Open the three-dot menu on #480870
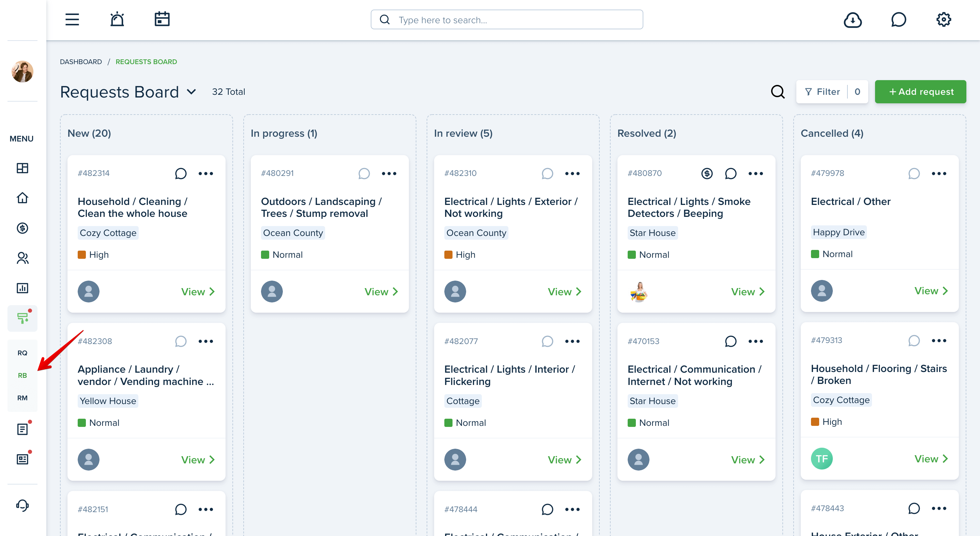 (755, 174)
